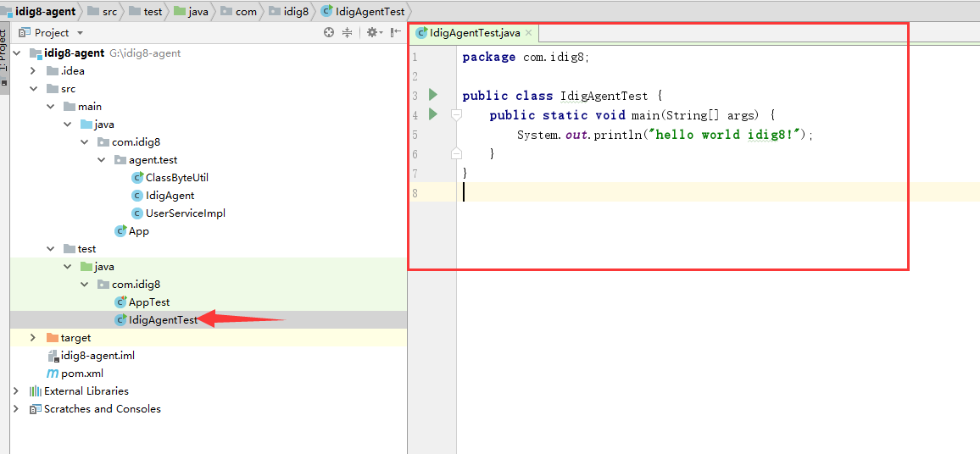Image resolution: width=980 pixels, height=454 pixels.
Task: Collapse the java folder under main
Action: pyautogui.click(x=67, y=125)
